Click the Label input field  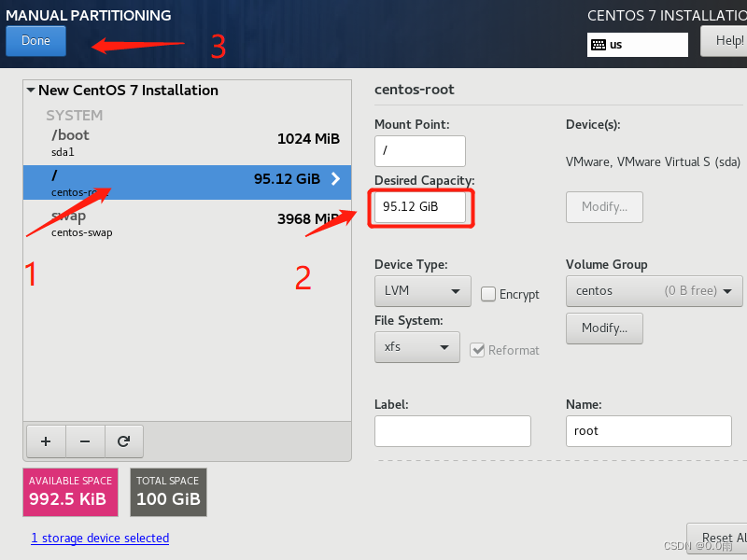453,431
